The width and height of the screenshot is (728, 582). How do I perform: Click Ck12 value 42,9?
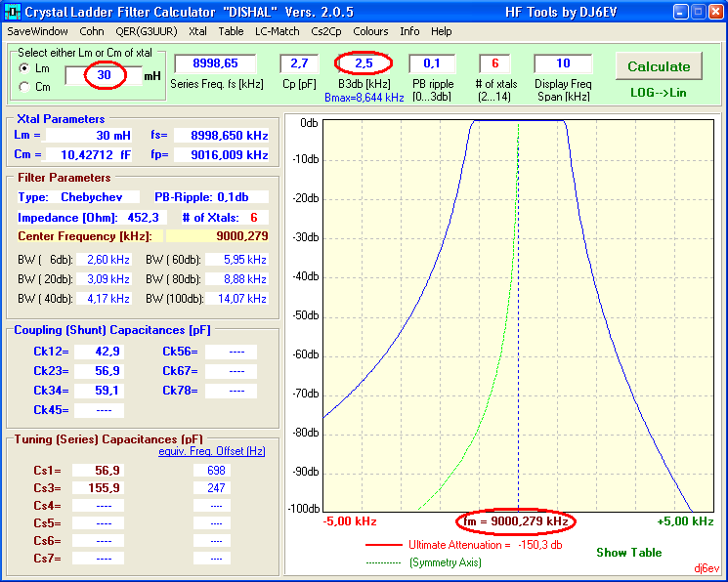click(x=100, y=352)
